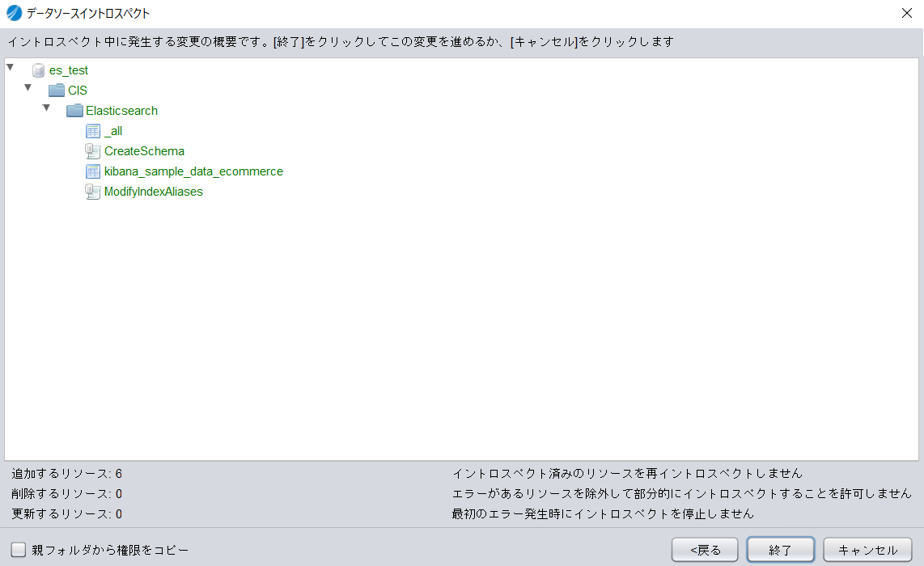Image resolution: width=924 pixels, height=566 pixels.
Task: Collapse the Elasticsearch folder node
Action: click(46, 108)
